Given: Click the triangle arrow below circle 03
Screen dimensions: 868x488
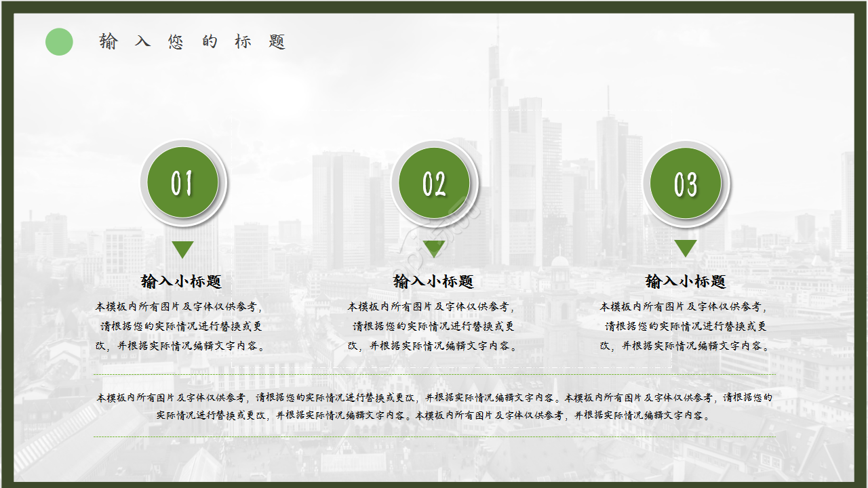Looking at the screenshot, I should (x=686, y=248).
